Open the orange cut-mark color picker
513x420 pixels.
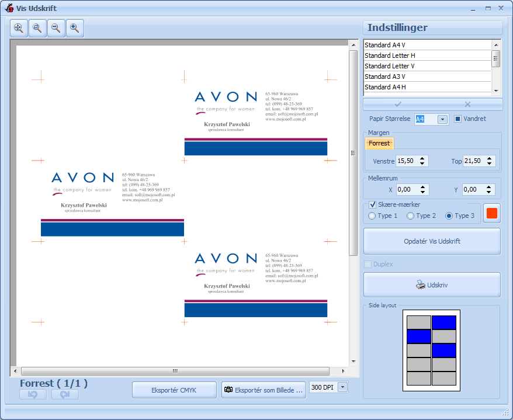(x=492, y=213)
